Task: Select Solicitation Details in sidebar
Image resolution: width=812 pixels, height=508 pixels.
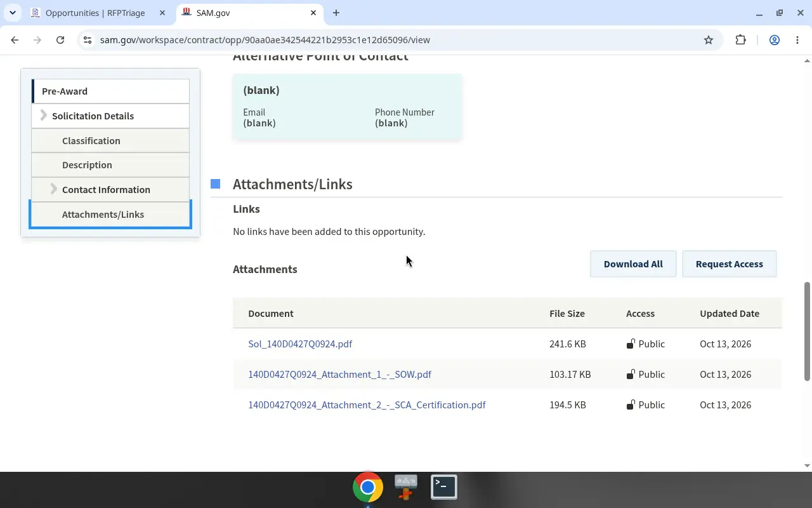Action: click(110, 116)
